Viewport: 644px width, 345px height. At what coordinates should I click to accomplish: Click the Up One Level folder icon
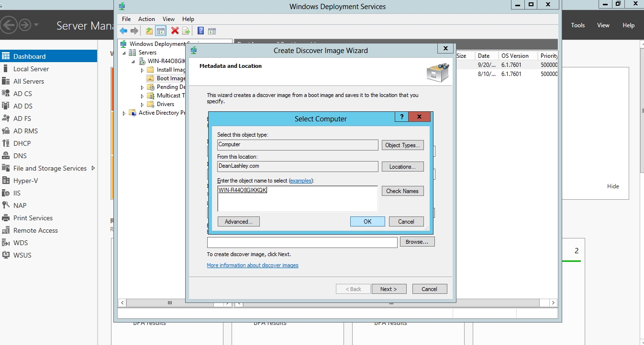click(x=149, y=31)
